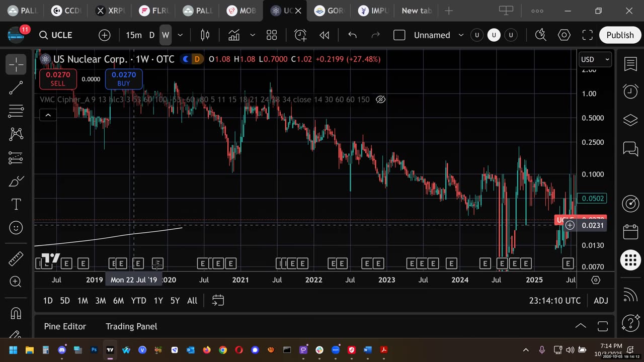Open the calendar panel in right sidebar
Image resolution: width=644 pixels, height=362 pixels.
(x=630, y=232)
